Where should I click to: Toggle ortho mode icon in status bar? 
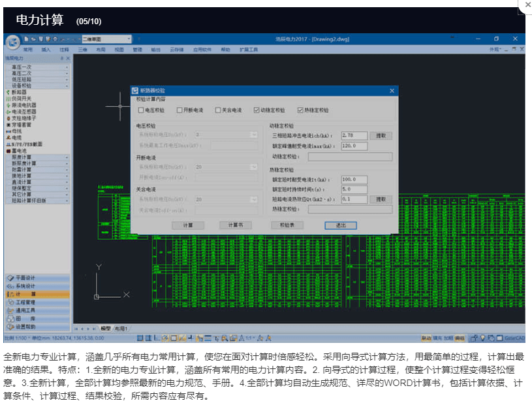click(x=157, y=338)
